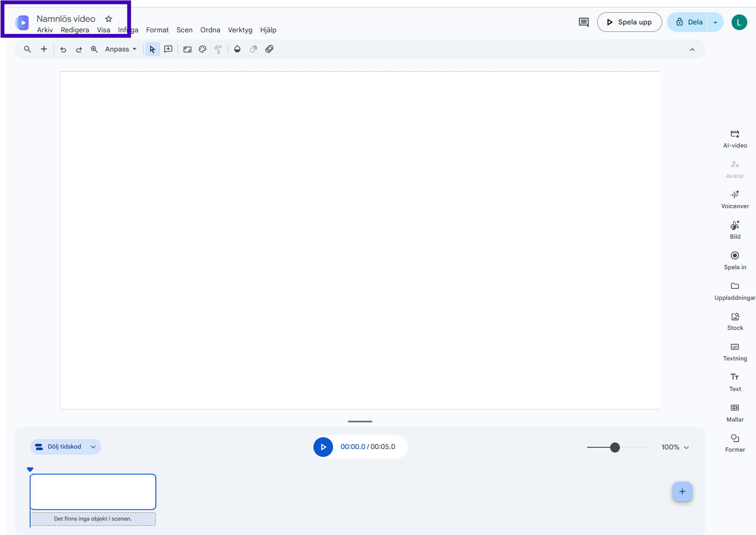Star the Namnlös video document

pyautogui.click(x=109, y=19)
